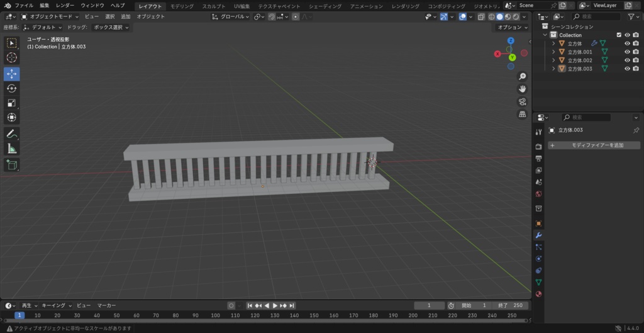The width and height of the screenshot is (644, 333).
Task: Open the Object Data mesh tab
Action: 539,283
